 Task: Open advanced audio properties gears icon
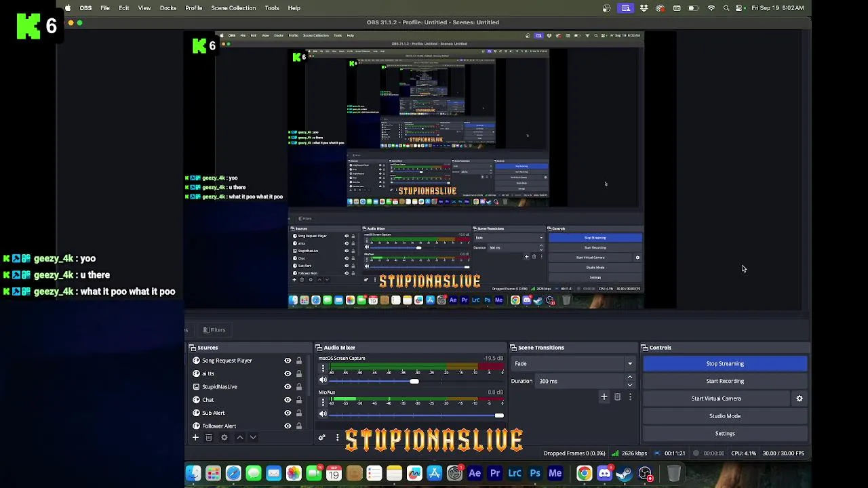click(322, 438)
